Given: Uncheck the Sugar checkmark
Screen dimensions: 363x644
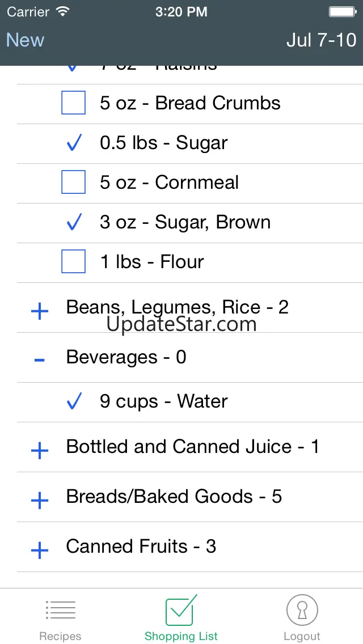Looking at the screenshot, I should [x=74, y=143].
